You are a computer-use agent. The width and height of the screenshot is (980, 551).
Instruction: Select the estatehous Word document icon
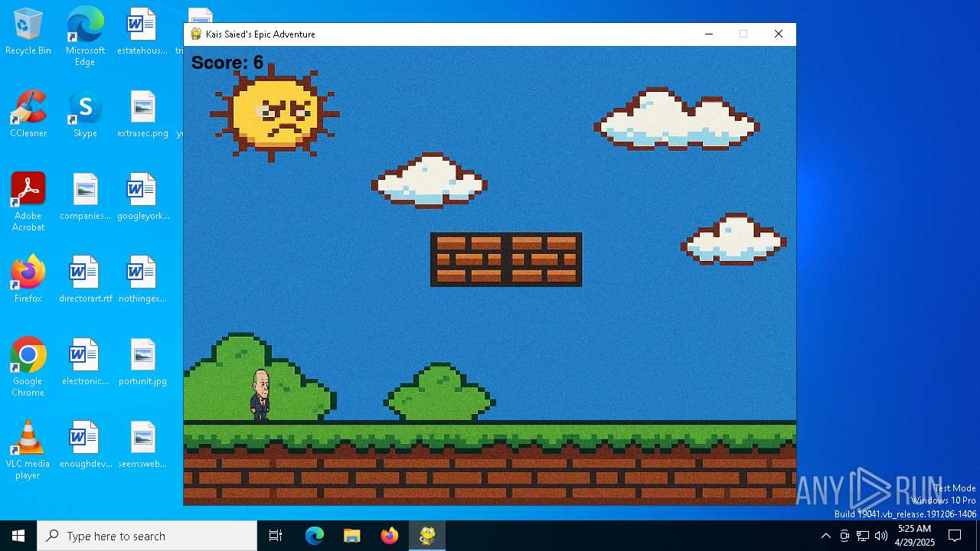coord(142,32)
